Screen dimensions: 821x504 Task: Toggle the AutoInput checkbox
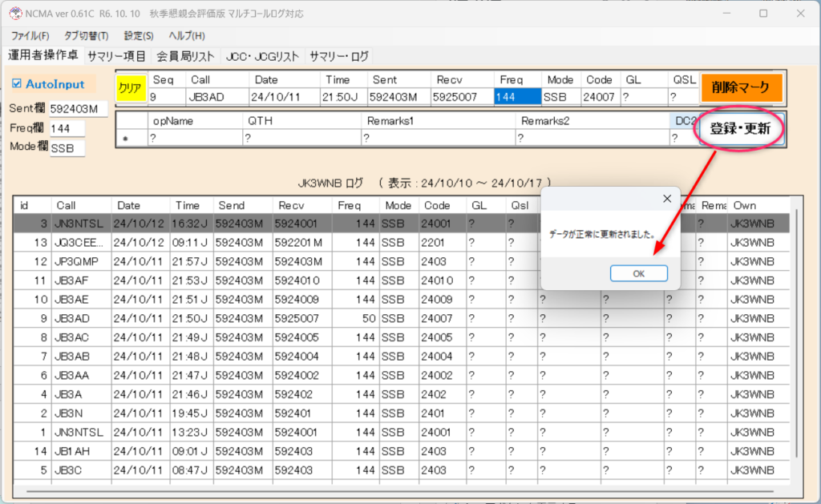point(18,83)
